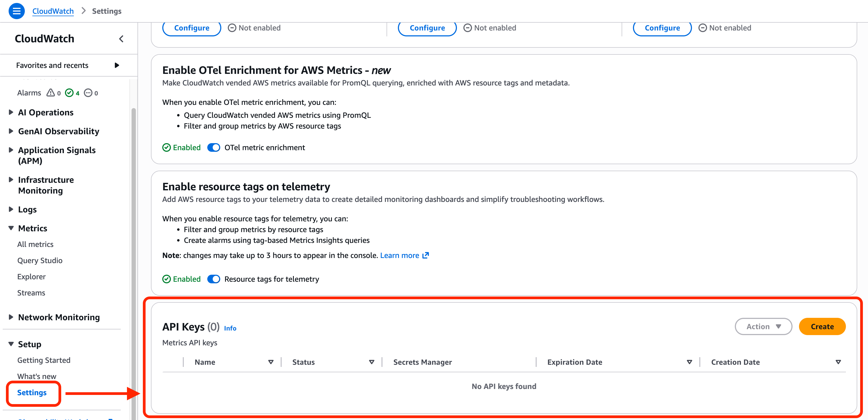This screenshot has height=420, width=868.
Task: Click the 'Metrics API keys' description
Action: [x=190, y=342]
